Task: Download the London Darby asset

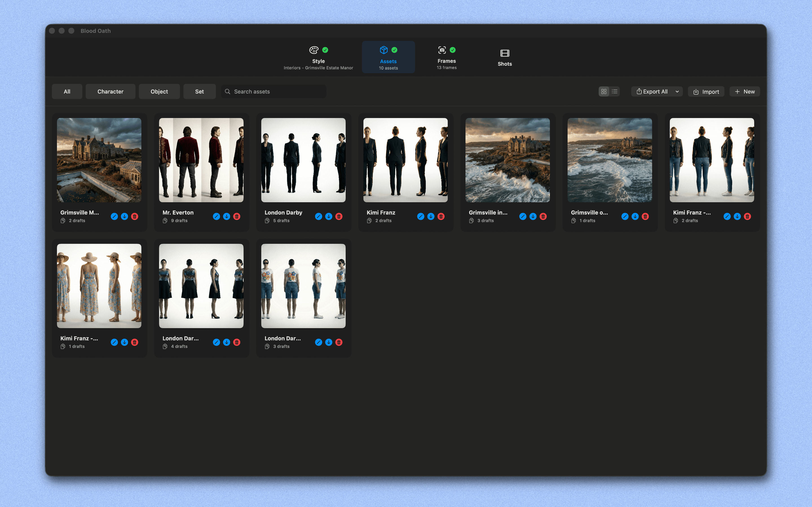Action: click(328, 216)
